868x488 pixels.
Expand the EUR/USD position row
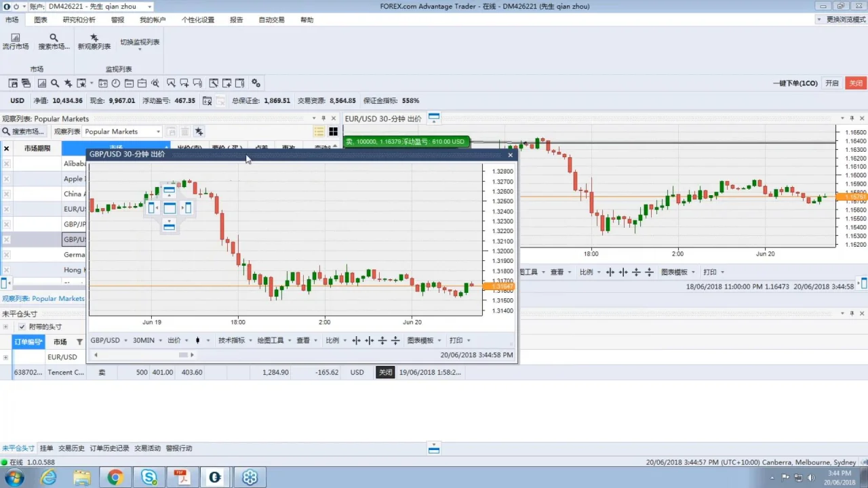coord(5,357)
